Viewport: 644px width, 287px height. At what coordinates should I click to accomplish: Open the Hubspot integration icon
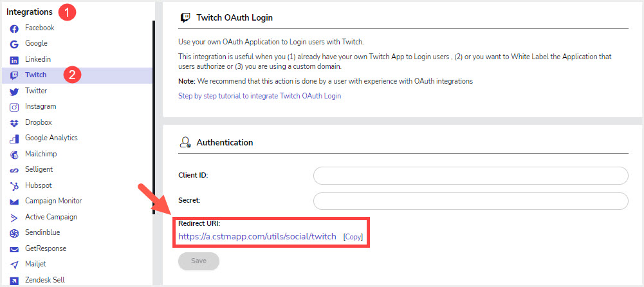[x=14, y=186]
